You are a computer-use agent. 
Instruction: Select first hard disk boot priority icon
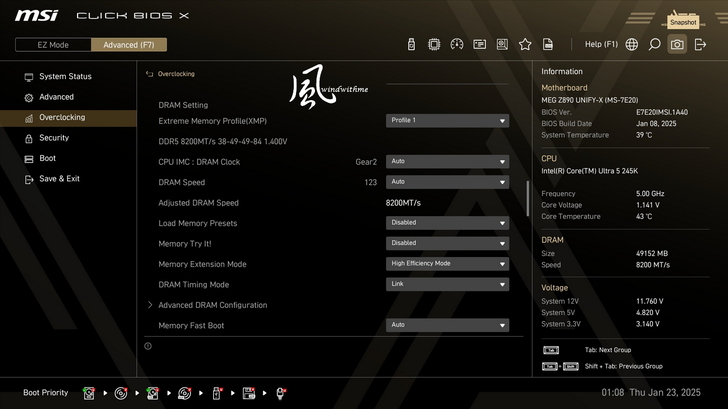pyautogui.click(x=89, y=393)
